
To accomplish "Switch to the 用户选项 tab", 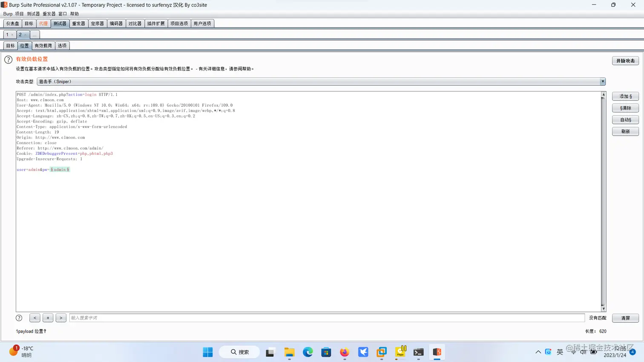I will [202, 24].
